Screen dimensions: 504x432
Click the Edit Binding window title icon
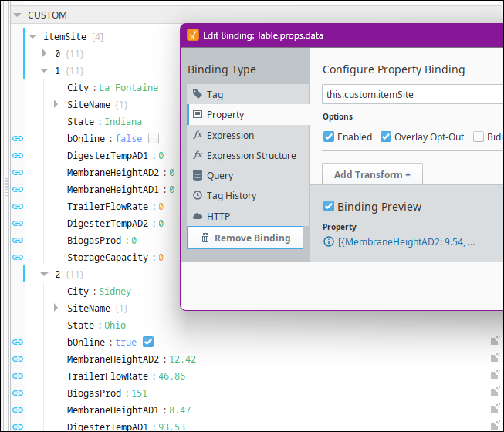click(x=192, y=34)
